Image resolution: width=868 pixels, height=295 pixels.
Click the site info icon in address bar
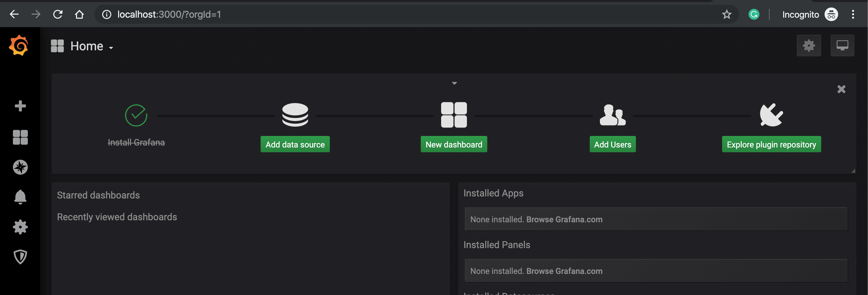click(107, 14)
